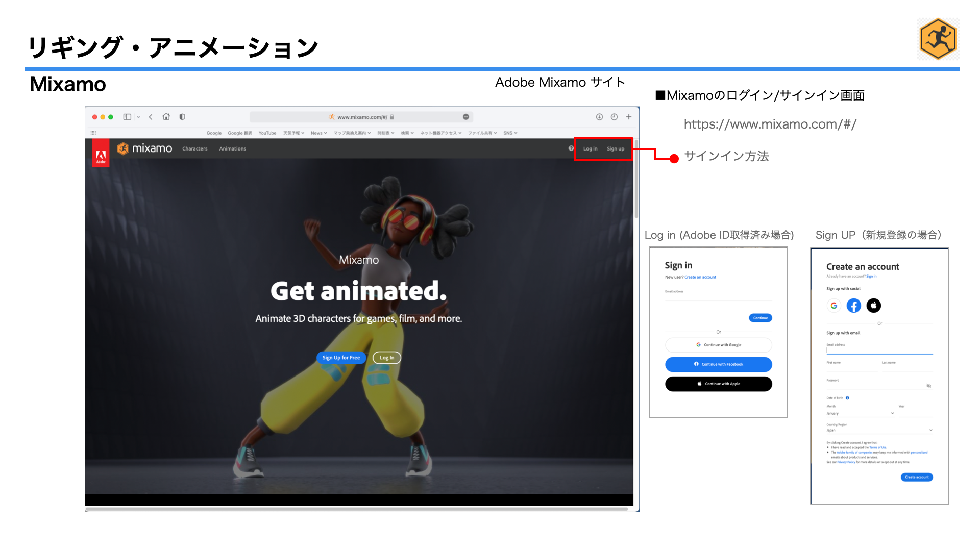Image resolution: width=980 pixels, height=551 pixels.
Task: Open the Country/Region dropdown showing Japan
Action: [880, 430]
